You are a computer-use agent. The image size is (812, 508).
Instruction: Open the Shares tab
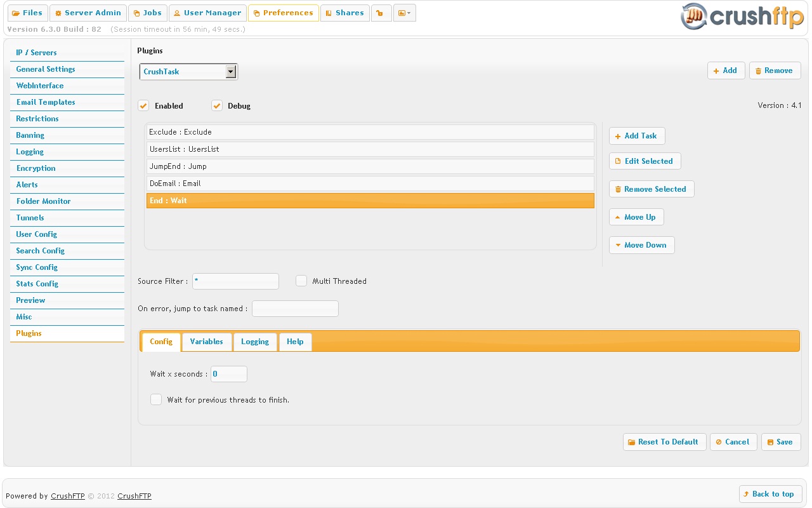(x=345, y=13)
